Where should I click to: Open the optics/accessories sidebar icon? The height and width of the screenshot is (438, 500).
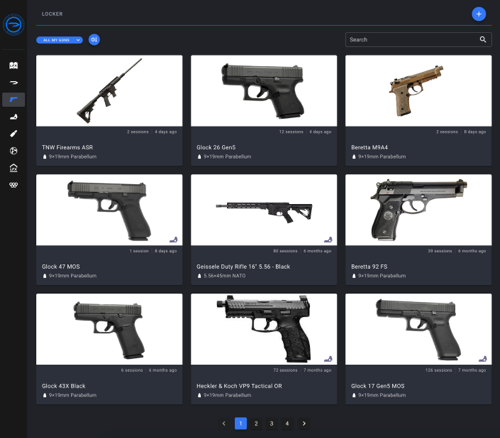point(13,117)
